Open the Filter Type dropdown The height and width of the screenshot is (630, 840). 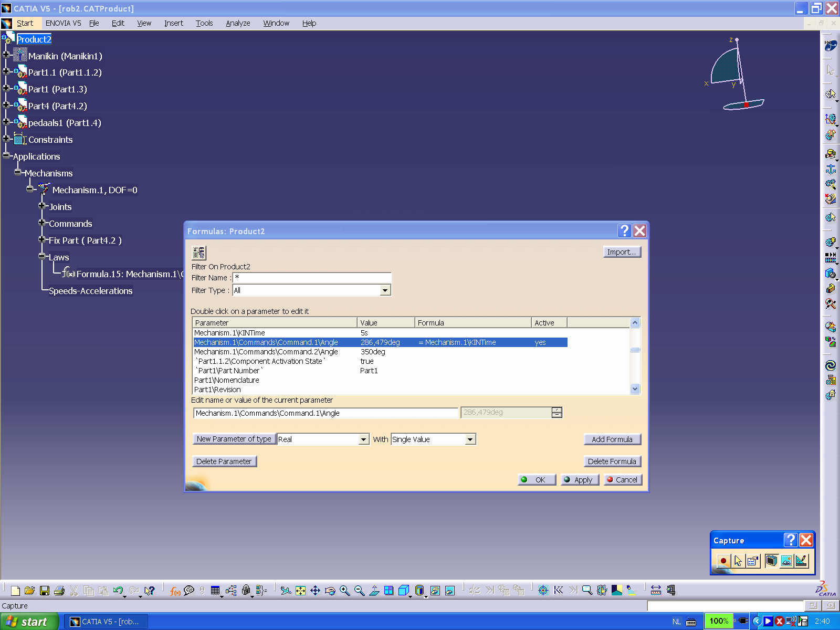click(385, 290)
